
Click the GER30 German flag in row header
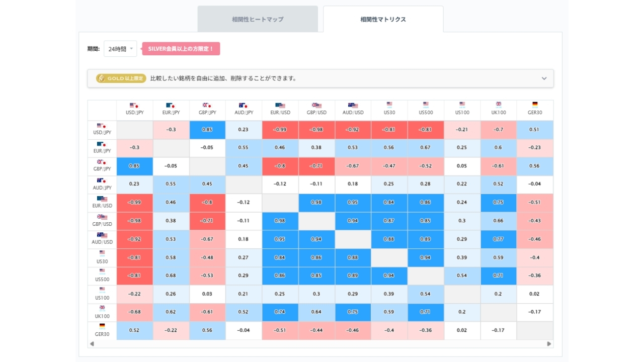[x=102, y=325]
